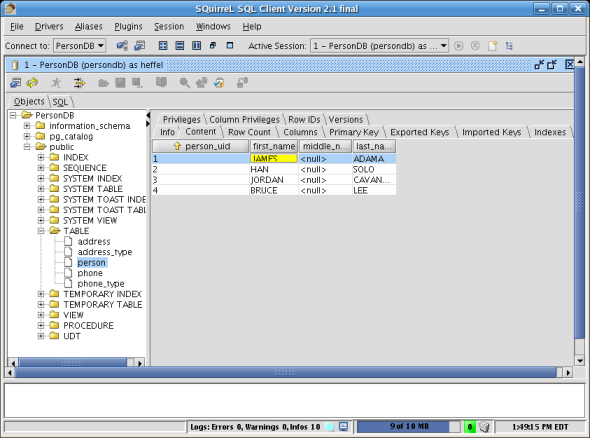This screenshot has height=438, width=590.
Task: Switch to the Row Count tab
Action: [249, 132]
